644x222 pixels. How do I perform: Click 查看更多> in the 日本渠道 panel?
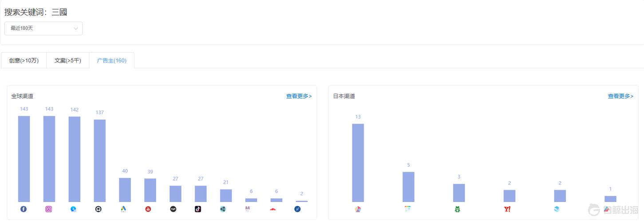click(620, 96)
